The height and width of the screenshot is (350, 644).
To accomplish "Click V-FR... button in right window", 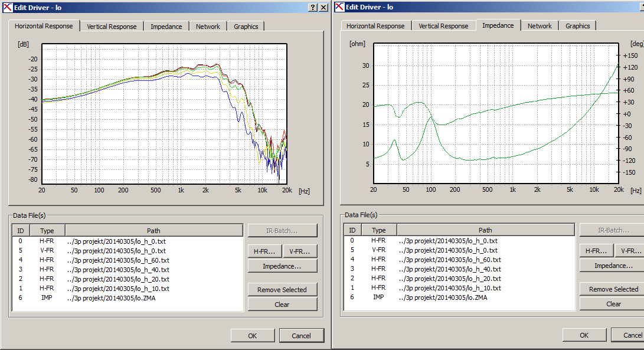I will (x=631, y=251).
